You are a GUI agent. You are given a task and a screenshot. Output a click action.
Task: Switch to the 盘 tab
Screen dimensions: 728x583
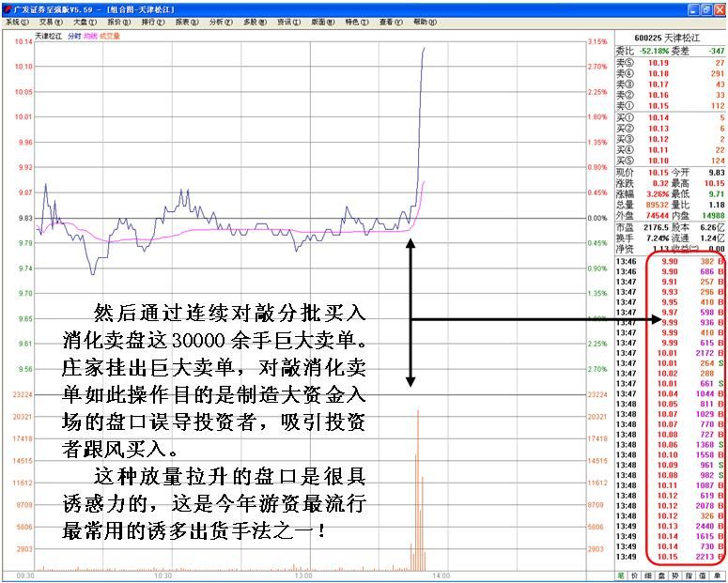point(661,575)
